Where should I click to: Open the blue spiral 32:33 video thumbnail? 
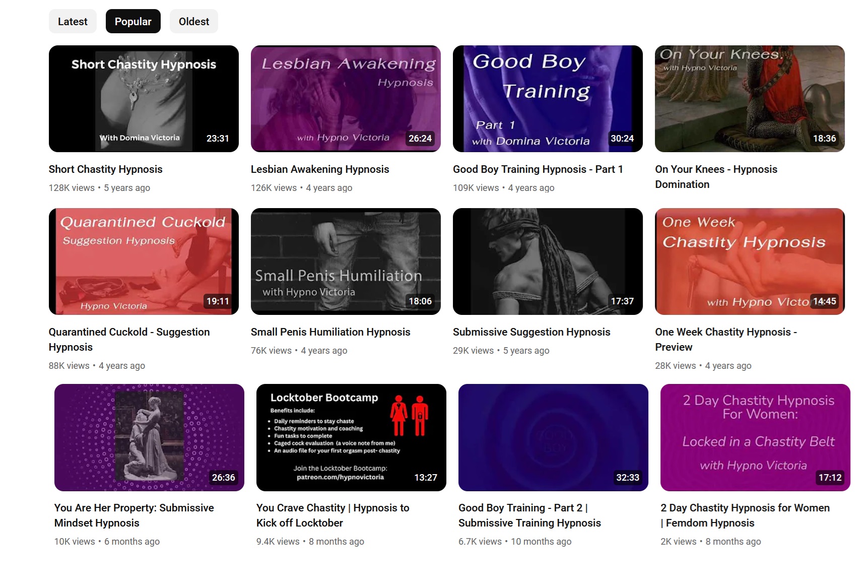[553, 437]
